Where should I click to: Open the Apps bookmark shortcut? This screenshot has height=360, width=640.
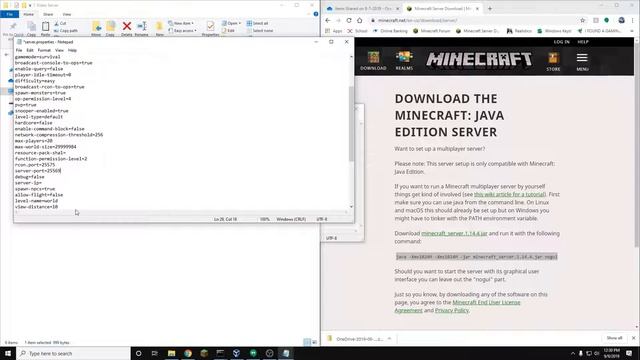pos(334,31)
